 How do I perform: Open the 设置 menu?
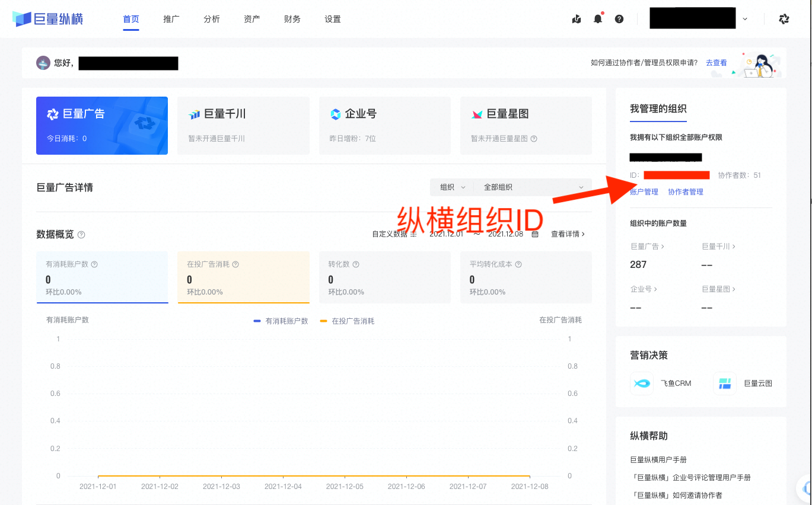click(x=333, y=19)
